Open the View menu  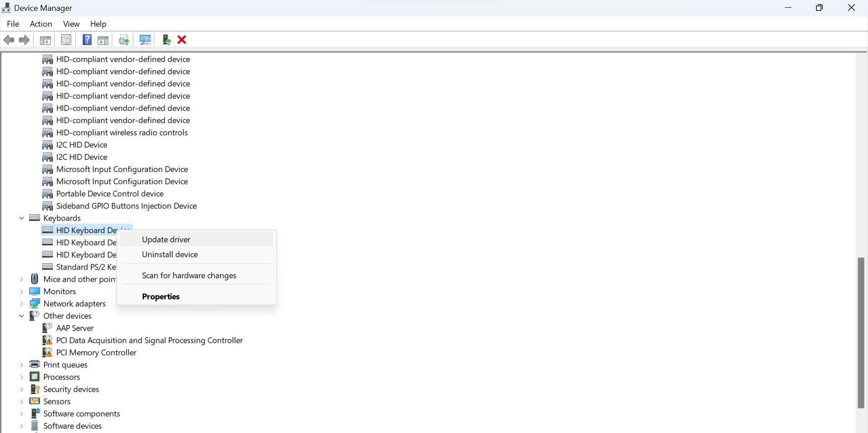[x=71, y=24]
